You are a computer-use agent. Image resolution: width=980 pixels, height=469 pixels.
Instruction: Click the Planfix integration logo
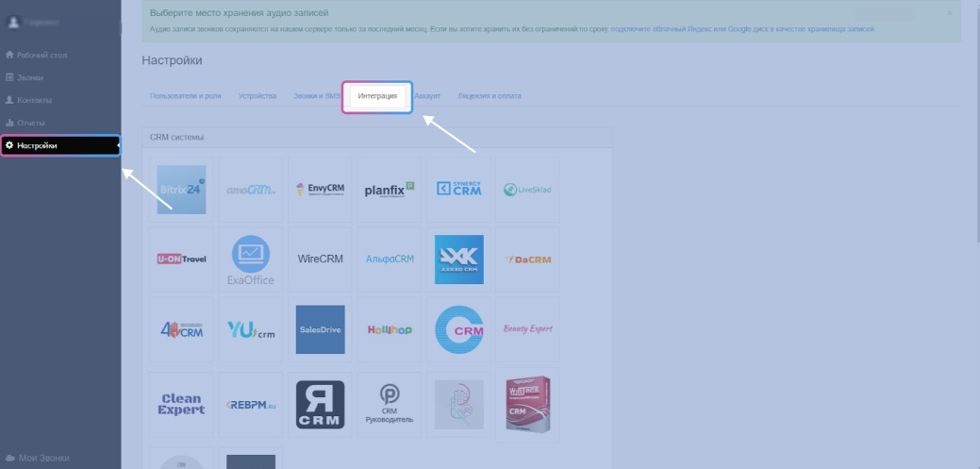[390, 189]
